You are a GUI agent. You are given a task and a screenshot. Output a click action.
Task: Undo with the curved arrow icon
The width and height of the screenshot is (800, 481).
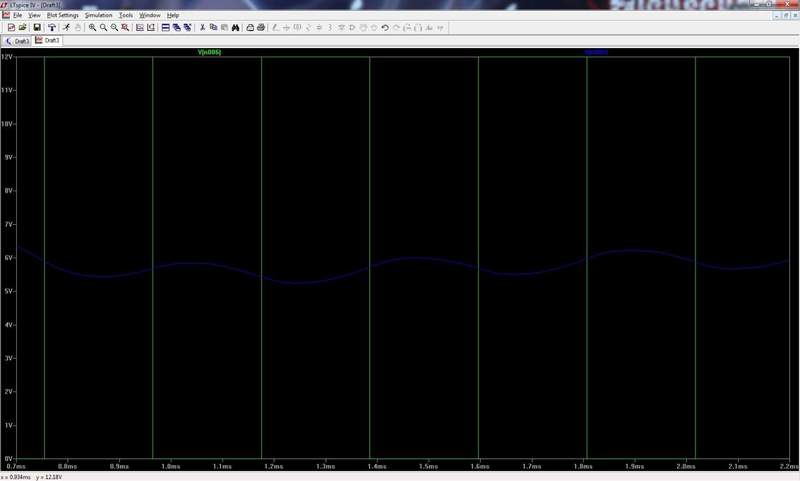[385, 28]
